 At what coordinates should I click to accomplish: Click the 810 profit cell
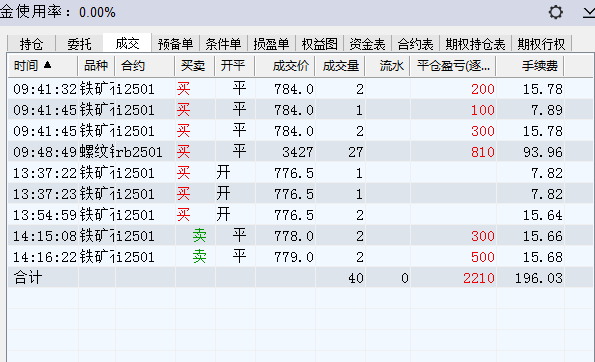pos(453,152)
